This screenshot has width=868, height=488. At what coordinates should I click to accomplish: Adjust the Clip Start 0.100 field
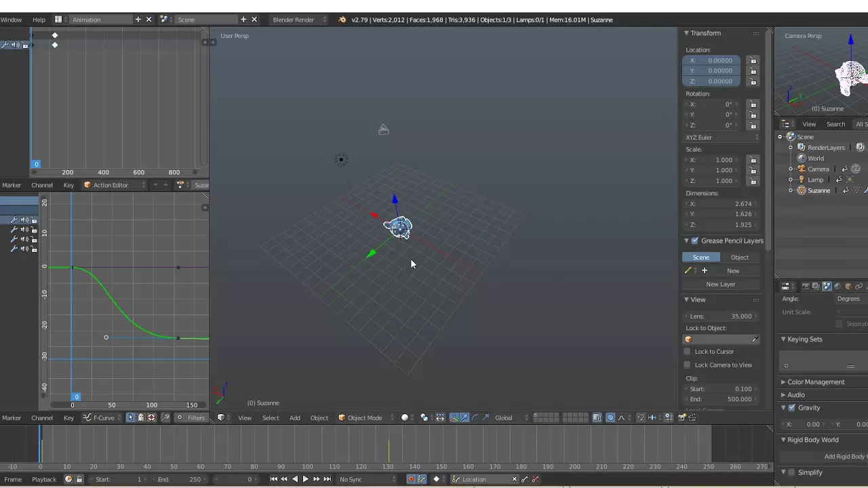(x=721, y=389)
